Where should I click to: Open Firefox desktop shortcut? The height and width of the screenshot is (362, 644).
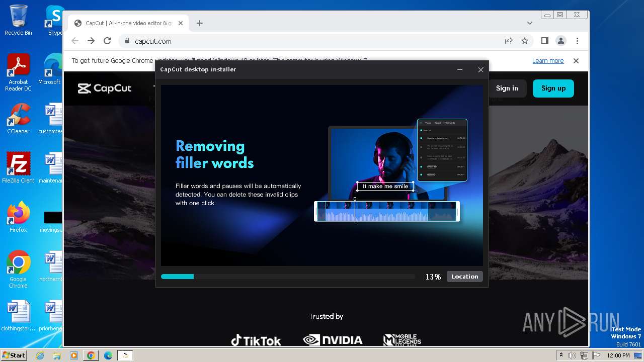18,217
